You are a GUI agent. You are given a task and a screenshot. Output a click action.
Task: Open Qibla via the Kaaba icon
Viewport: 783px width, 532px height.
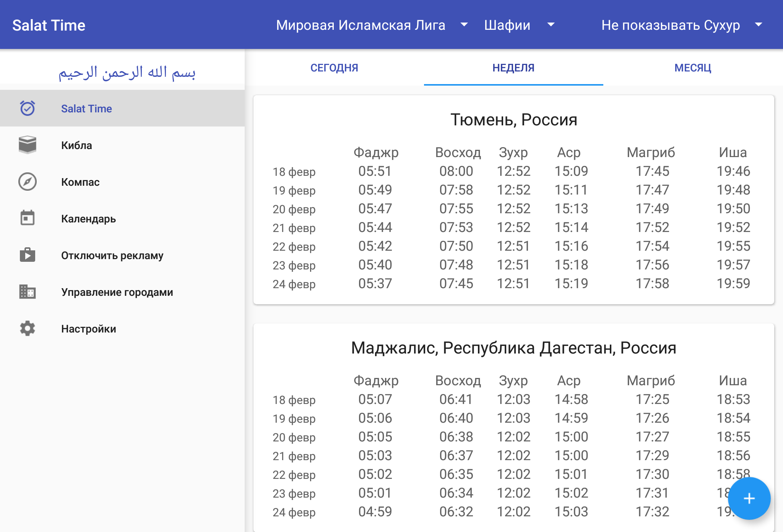(x=28, y=145)
